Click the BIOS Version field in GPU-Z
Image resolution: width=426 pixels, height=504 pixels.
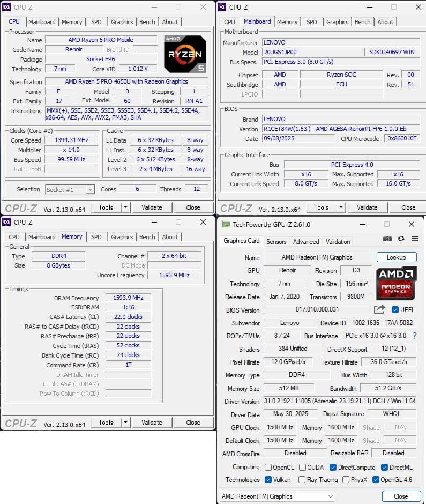[317, 309]
